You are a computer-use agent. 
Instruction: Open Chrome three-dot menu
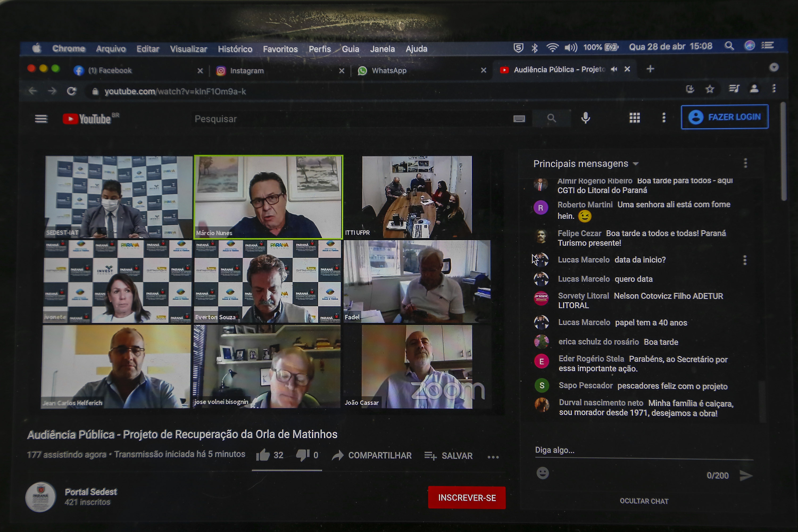pyautogui.click(x=774, y=88)
